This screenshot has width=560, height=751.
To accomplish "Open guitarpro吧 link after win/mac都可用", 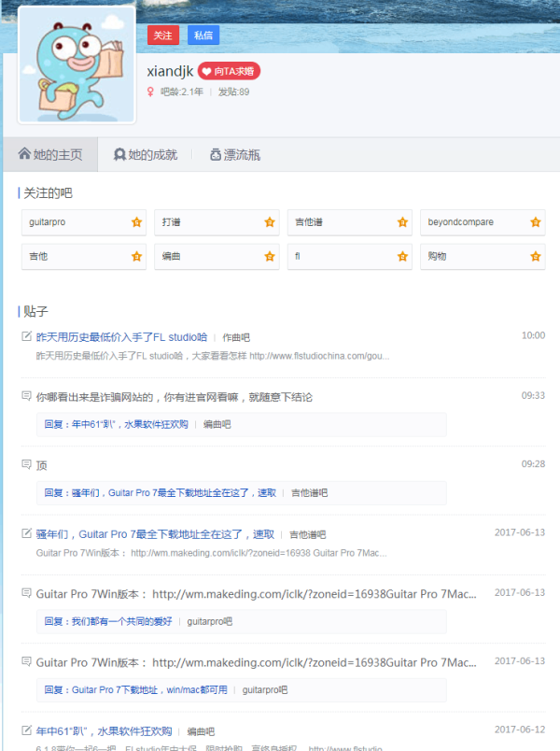I will 265,689.
